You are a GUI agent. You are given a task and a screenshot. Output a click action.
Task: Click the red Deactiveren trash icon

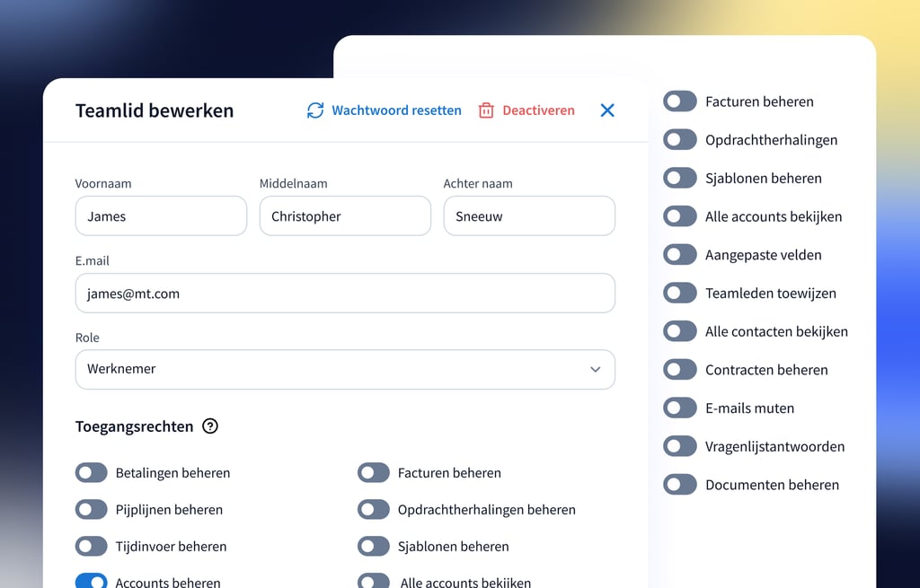coord(486,110)
